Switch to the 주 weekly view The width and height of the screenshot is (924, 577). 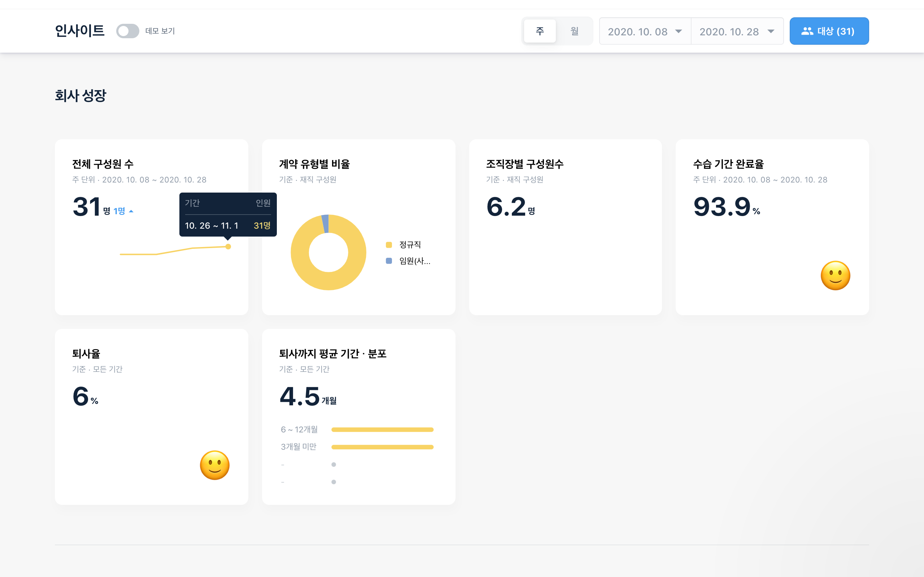click(x=540, y=31)
